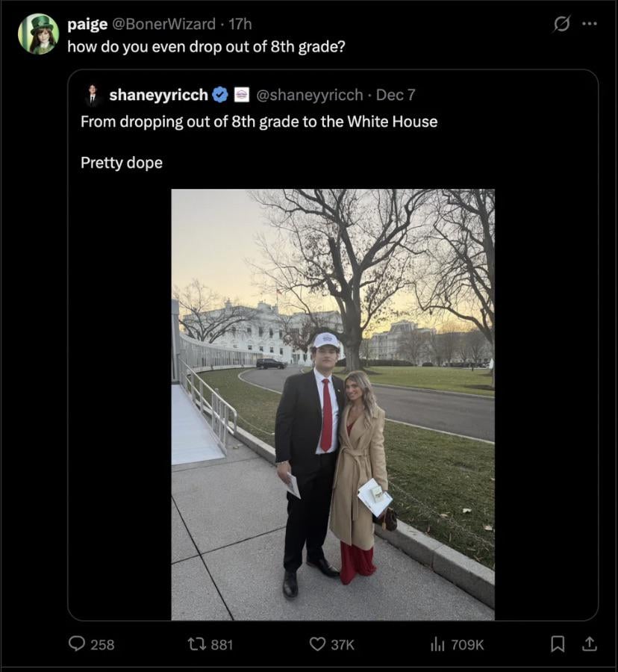The width and height of the screenshot is (618, 672).
Task: Open the White House photo thumbnail
Action: pyautogui.click(x=333, y=404)
